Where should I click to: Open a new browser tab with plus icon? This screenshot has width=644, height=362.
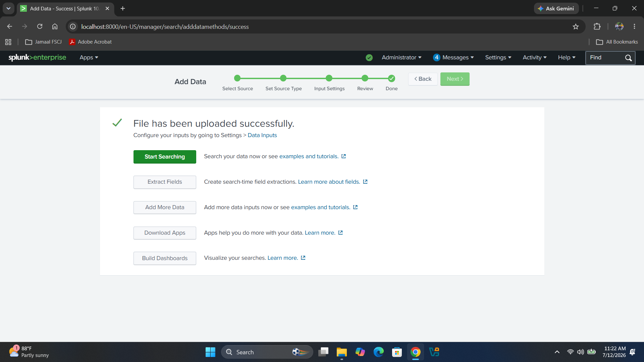123,8
